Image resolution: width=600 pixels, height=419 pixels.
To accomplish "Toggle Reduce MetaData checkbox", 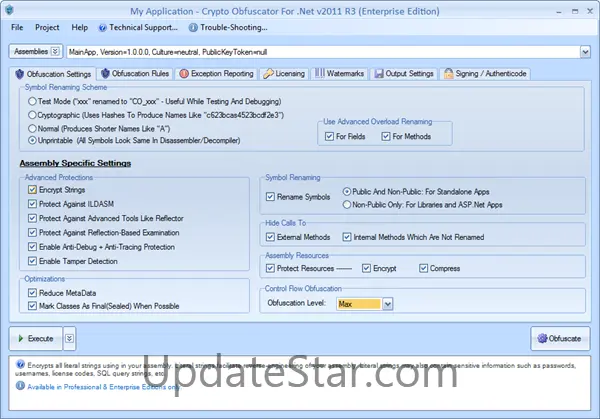I will coord(33,293).
